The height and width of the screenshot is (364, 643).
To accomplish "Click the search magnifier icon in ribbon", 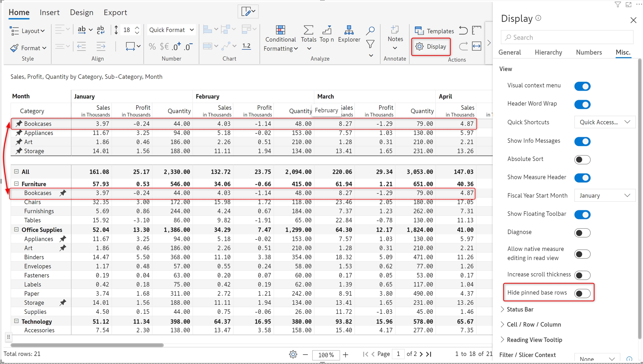I will click(370, 30).
